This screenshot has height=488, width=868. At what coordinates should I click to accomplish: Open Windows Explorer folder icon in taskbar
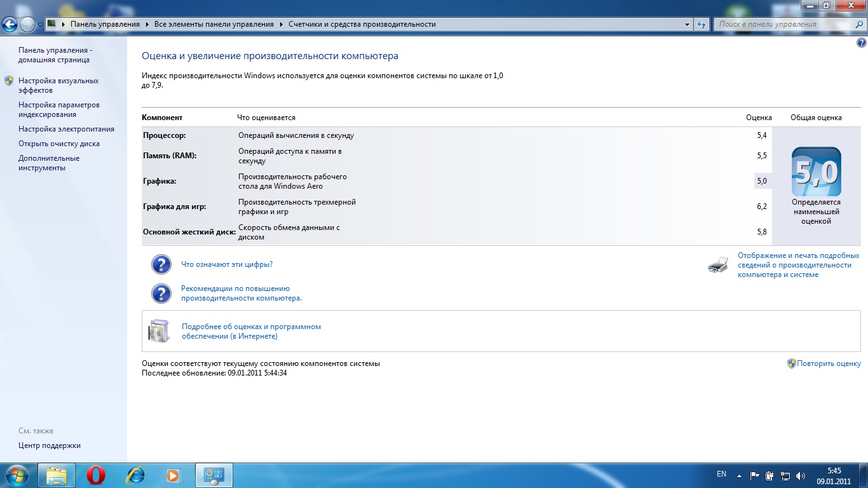(x=57, y=475)
